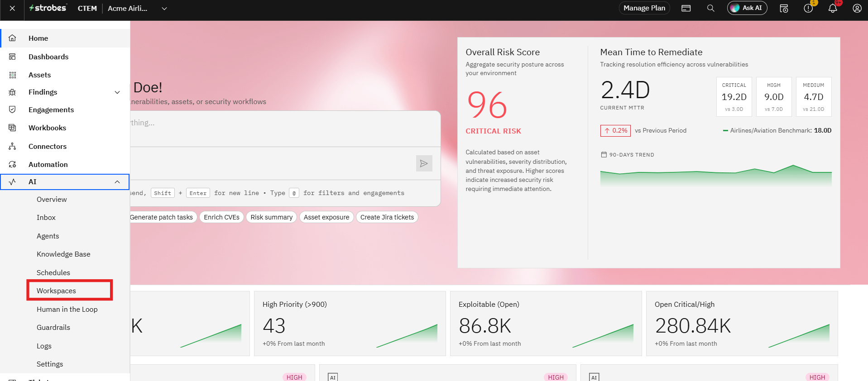Open AI Inbox
868x381 pixels.
coord(46,217)
